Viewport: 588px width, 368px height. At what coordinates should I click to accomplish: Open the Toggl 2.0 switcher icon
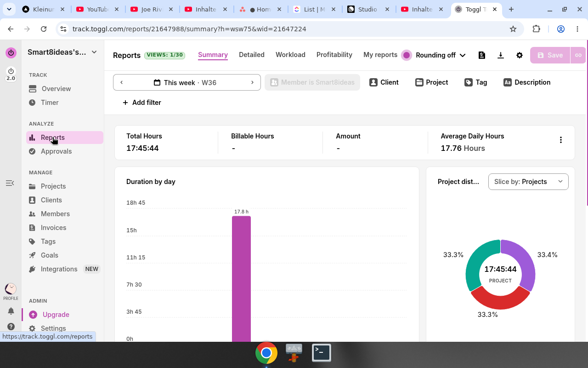coord(11,74)
